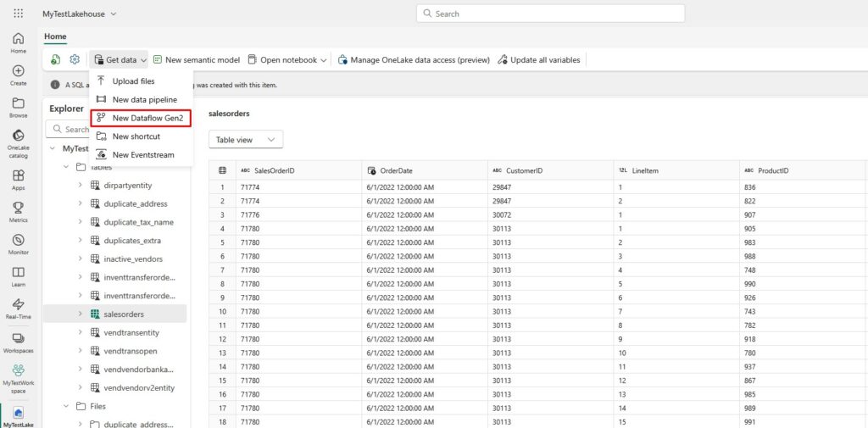Select the vendtransopen table
Screen dimensions: 868x428
(131, 351)
